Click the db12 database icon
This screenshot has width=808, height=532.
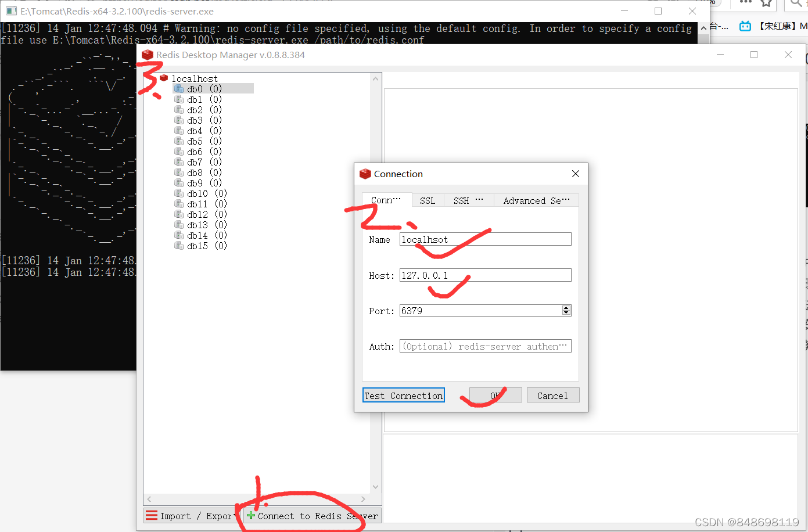[179, 214]
